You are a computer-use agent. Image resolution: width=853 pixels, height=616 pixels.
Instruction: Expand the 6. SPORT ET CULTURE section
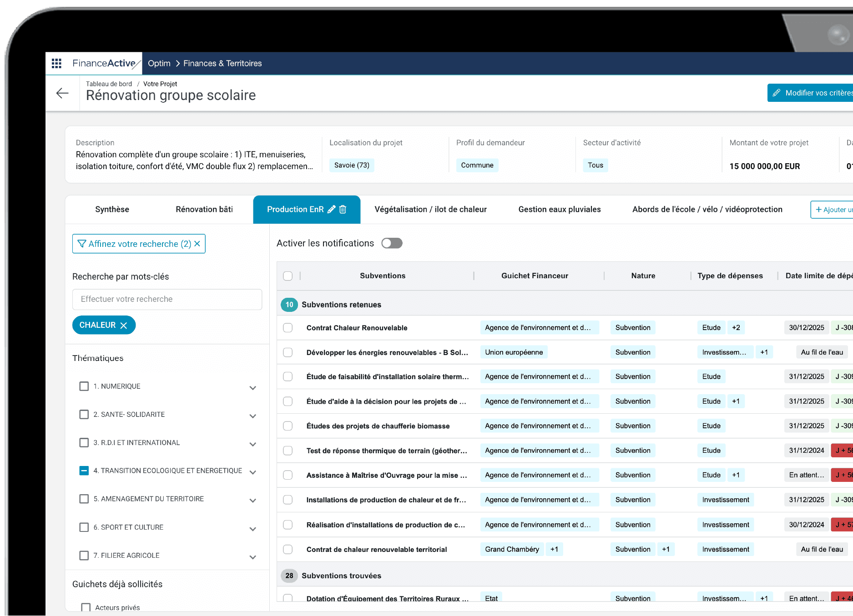click(253, 529)
